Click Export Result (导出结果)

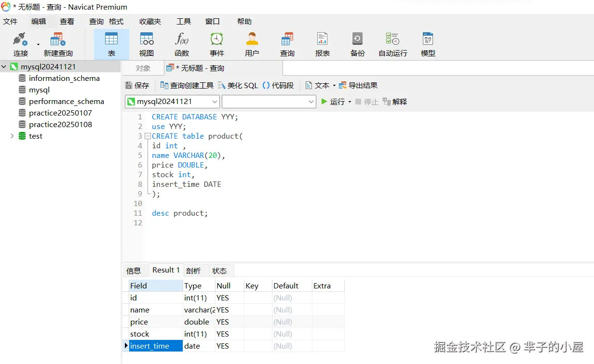[358, 85]
